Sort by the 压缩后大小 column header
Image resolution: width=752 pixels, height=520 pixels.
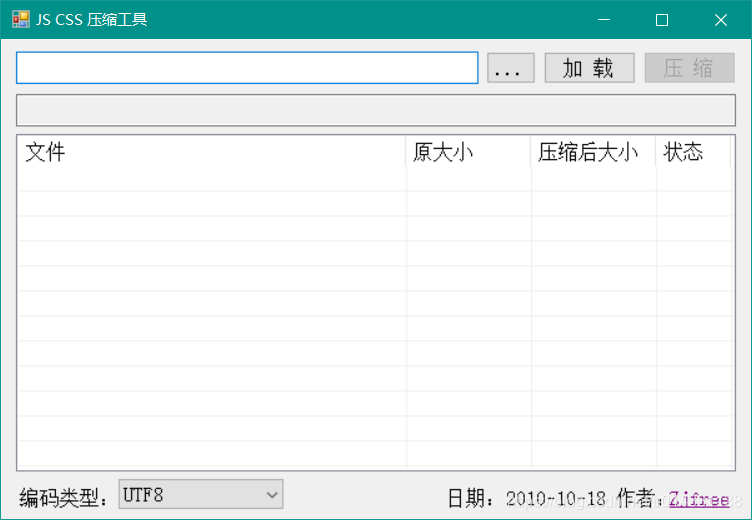coord(593,152)
